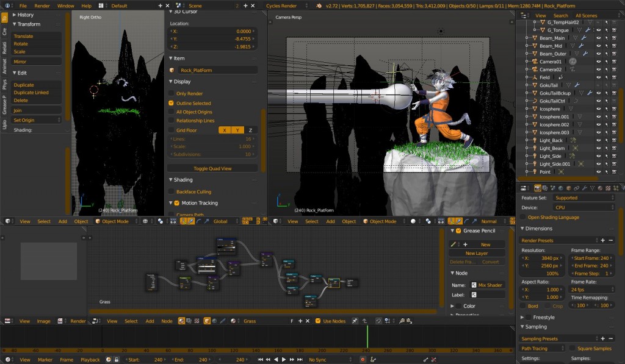Click the render properties camera tab icon
Viewport: 625px width, 364px height.
pos(537,188)
